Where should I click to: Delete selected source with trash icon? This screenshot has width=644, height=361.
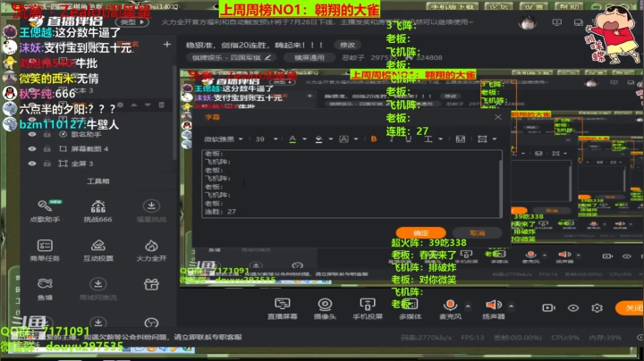tap(161, 105)
